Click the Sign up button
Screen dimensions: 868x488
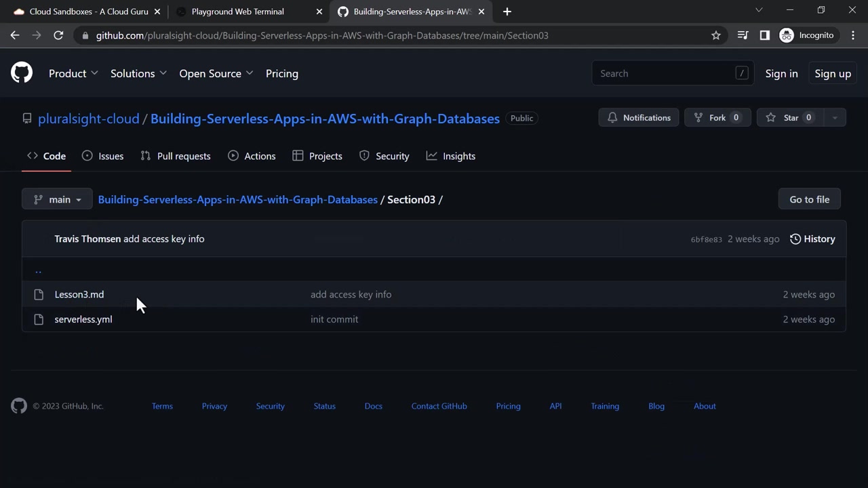click(x=832, y=73)
